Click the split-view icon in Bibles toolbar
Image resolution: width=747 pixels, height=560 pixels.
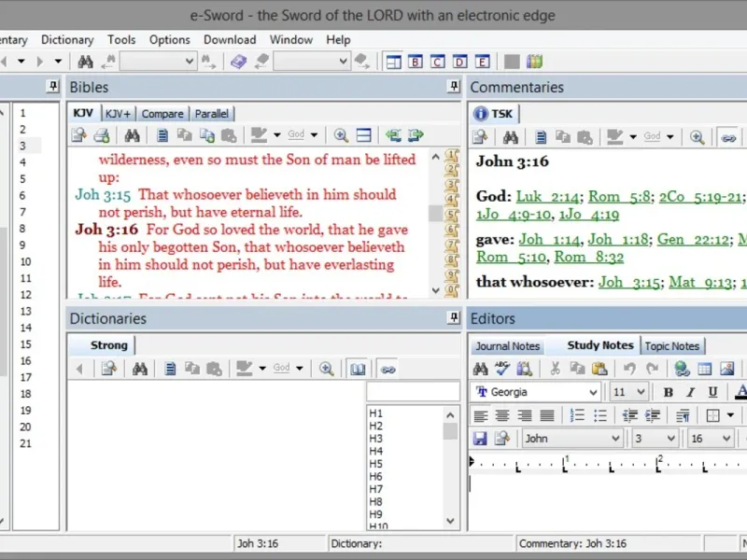(364, 135)
